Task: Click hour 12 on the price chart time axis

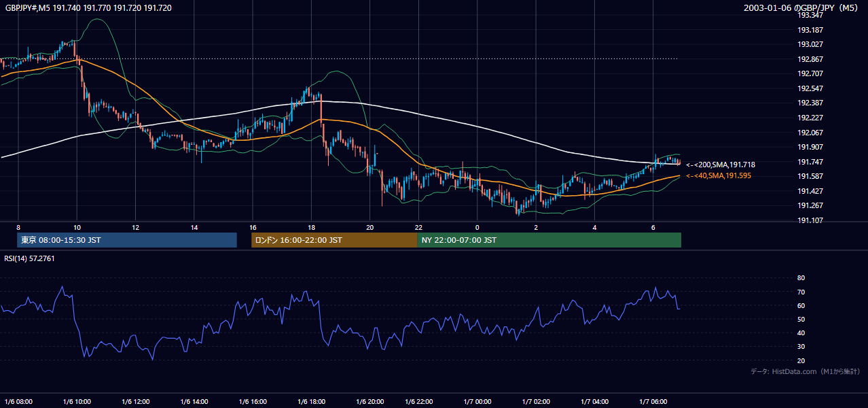Action: click(135, 227)
